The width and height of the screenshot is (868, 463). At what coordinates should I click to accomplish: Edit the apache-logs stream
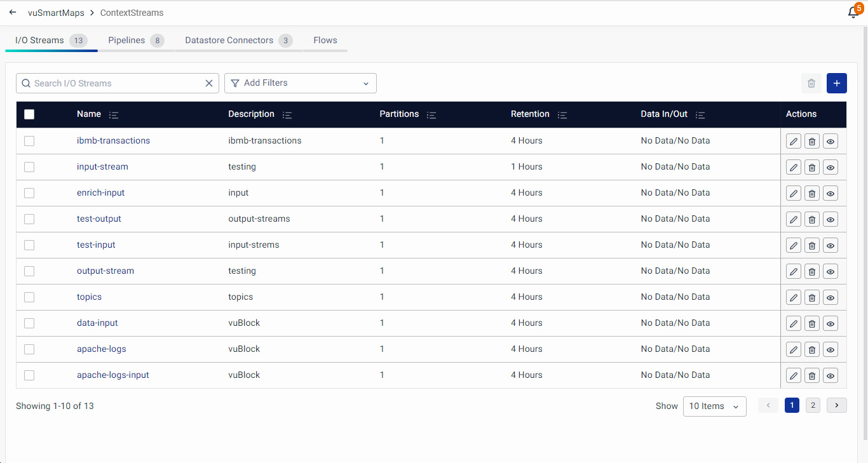point(793,349)
